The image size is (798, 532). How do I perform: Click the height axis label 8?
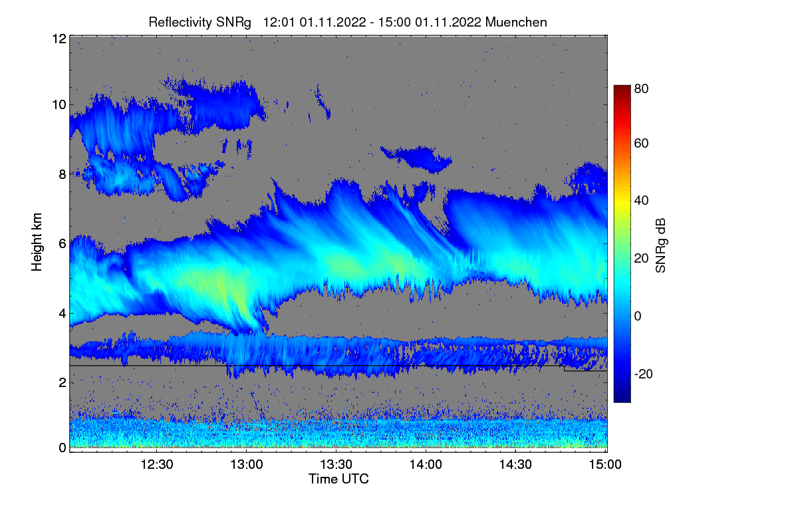point(62,175)
